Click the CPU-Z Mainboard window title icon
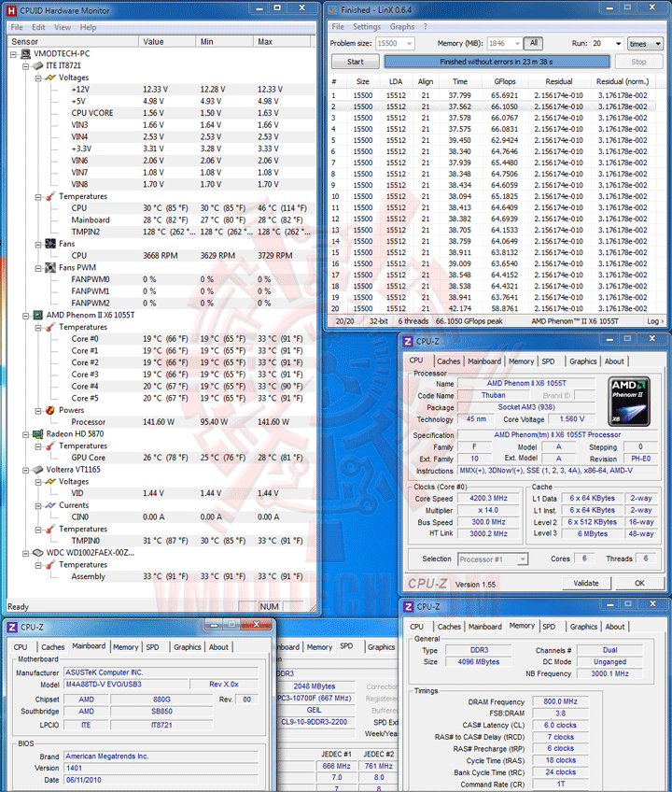This screenshot has height=792, width=672. click(x=12, y=628)
